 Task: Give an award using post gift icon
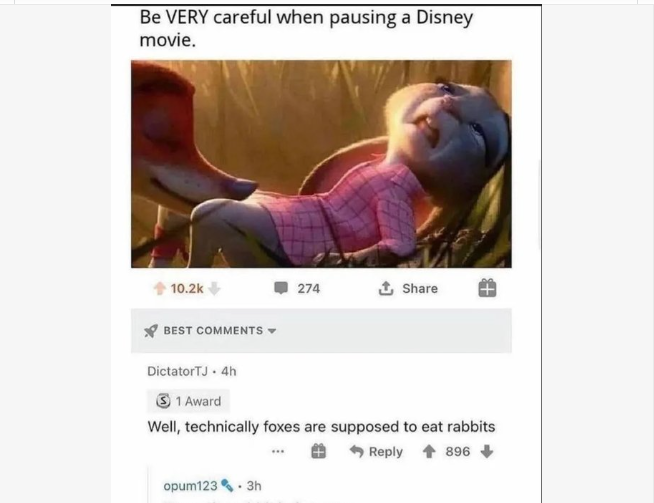point(487,288)
